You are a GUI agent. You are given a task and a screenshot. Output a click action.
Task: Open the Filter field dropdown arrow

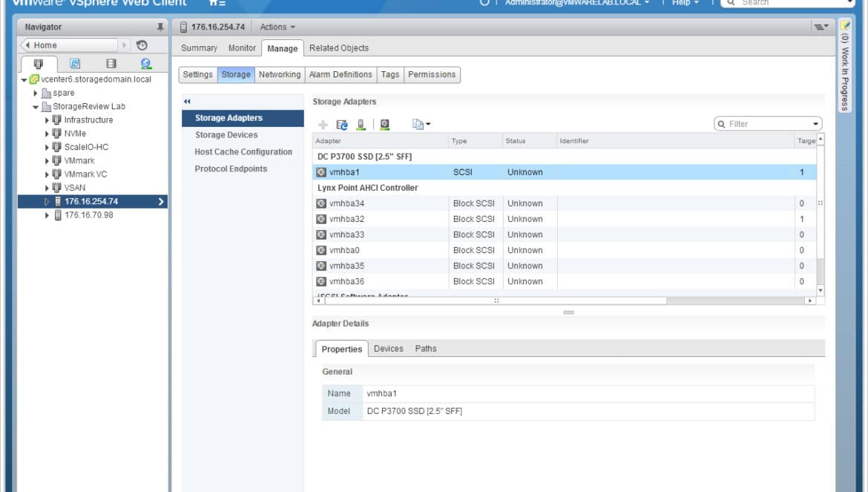pos(815,124)
